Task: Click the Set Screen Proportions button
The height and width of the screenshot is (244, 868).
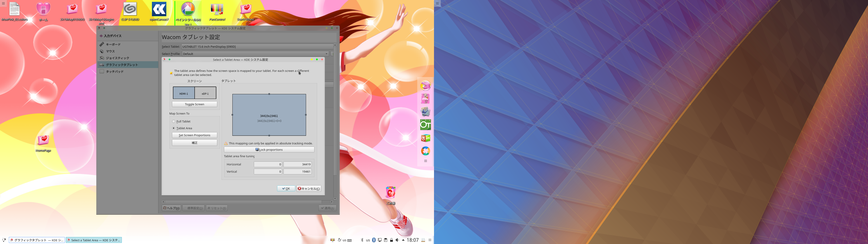Action: tap(194, 135)
